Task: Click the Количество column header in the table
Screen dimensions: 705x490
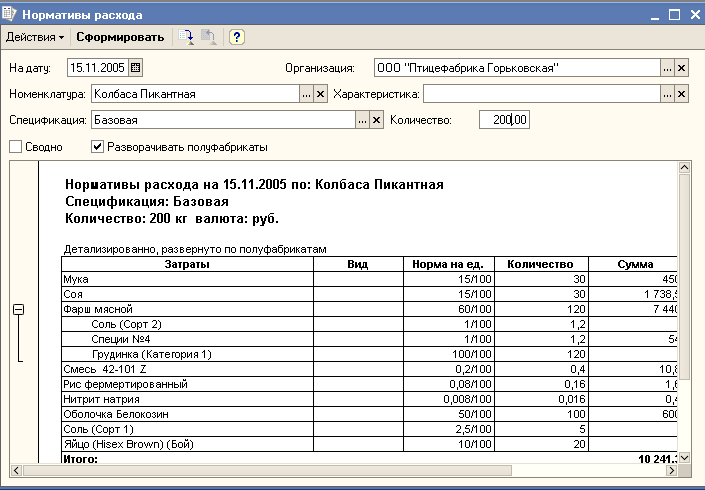Action: coord(541,264)
